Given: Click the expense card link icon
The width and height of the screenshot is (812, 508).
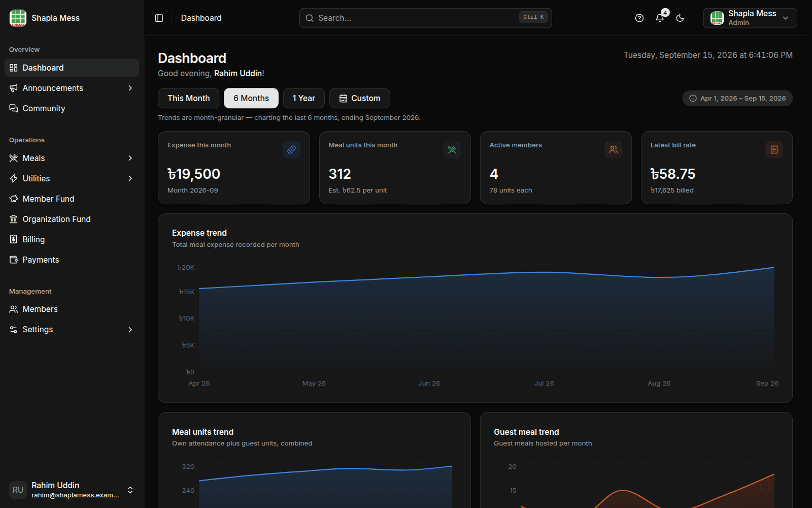Looking at the screenshot, I should 291,149.
